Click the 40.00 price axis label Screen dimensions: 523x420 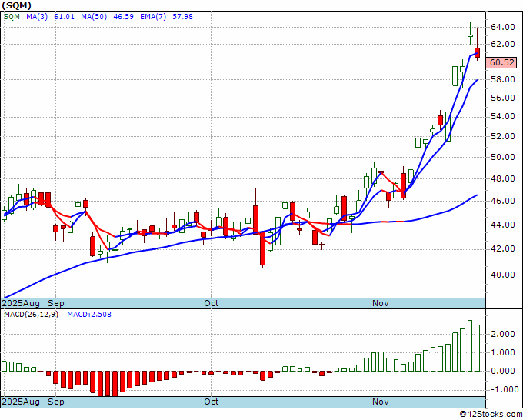(x=503, y=275)
